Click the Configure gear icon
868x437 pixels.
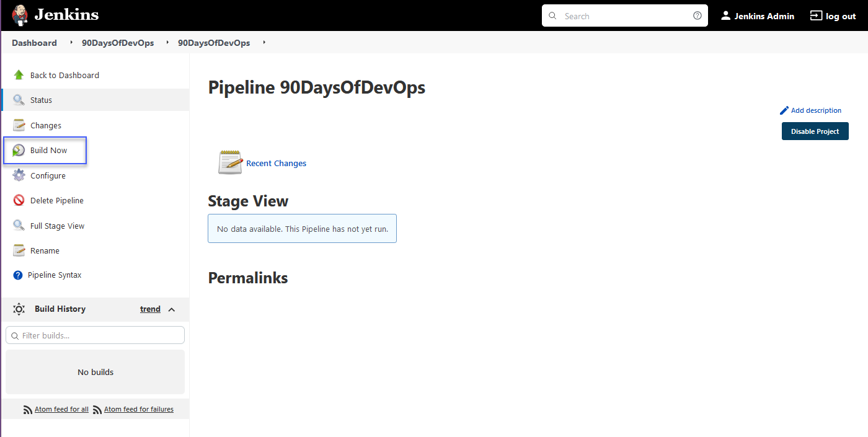19,175
